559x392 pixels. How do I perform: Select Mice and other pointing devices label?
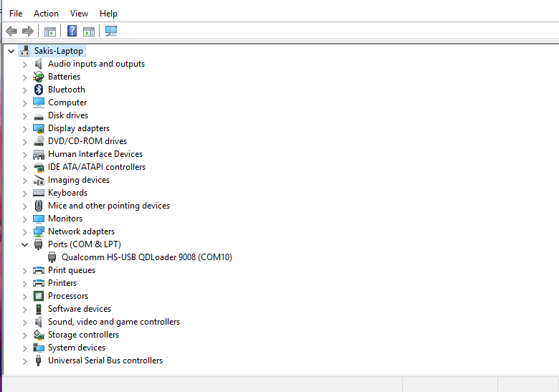click(109, 206)
